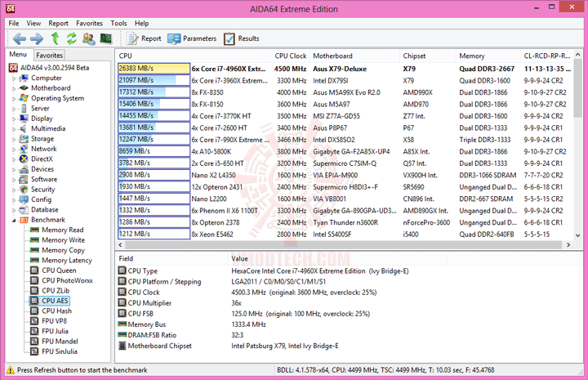Open benchmark Parameters

(192, 38)
